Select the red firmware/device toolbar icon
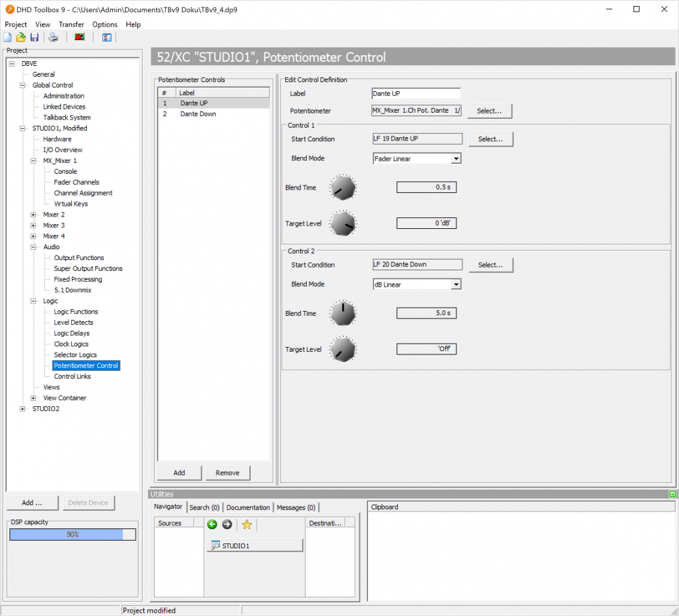This screenshot has width=679, height=616. [x=79, y=37]
